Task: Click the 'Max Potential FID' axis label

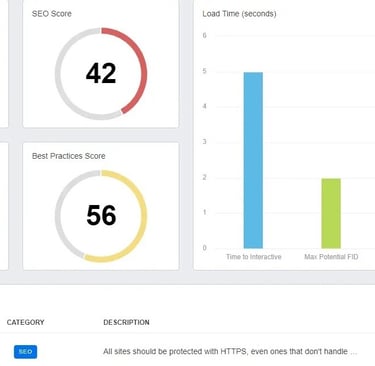Action: coord(331,257)
